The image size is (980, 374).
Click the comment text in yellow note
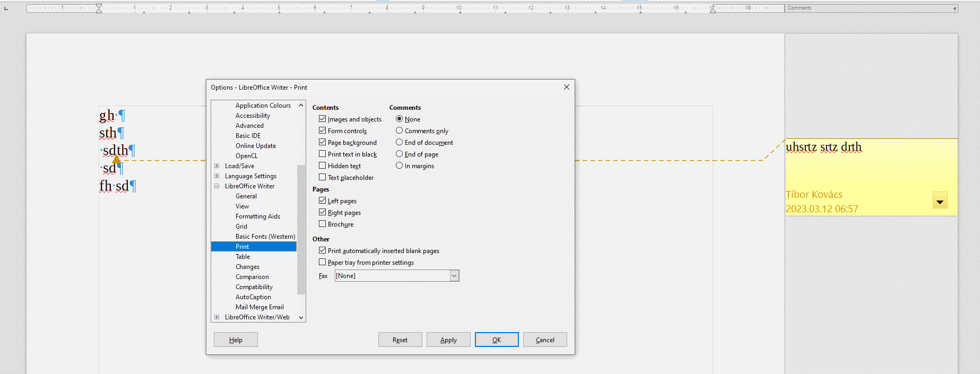pyautogui.click(x=823, y=147)
